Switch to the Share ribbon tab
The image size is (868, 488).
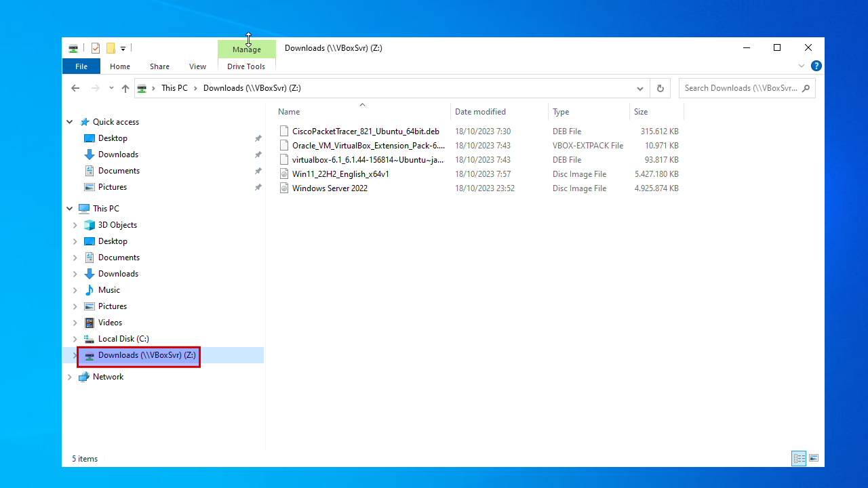click(x=160, y=66)
